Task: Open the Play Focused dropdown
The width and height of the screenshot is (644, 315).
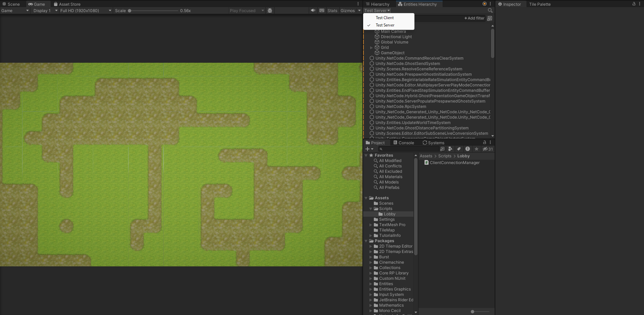Action: tap(247, 11)
